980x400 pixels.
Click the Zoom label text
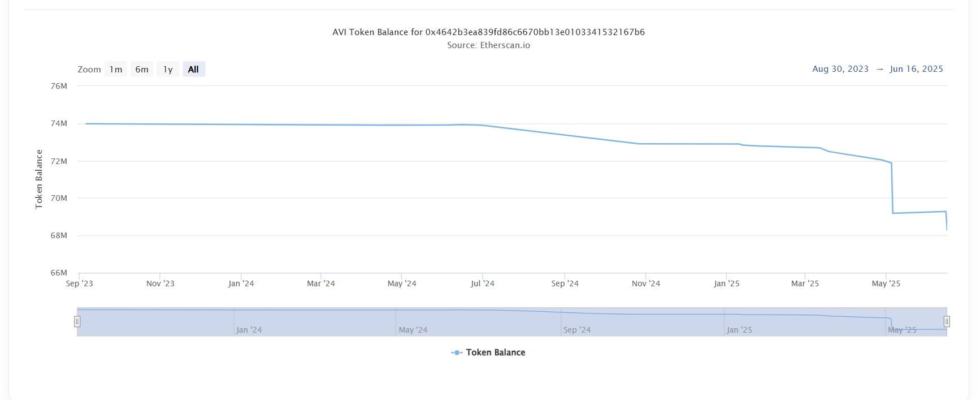click(x=89, y=70)
